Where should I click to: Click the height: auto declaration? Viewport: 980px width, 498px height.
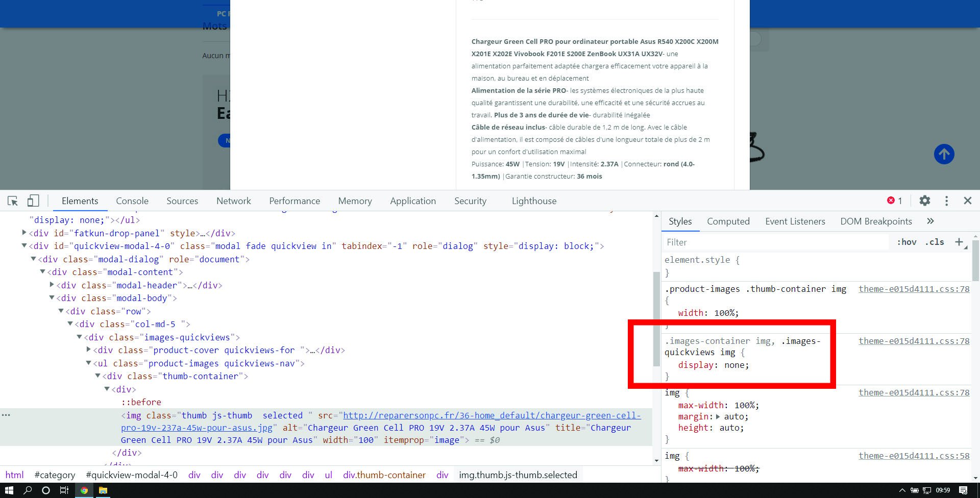(x=711, y=428)
